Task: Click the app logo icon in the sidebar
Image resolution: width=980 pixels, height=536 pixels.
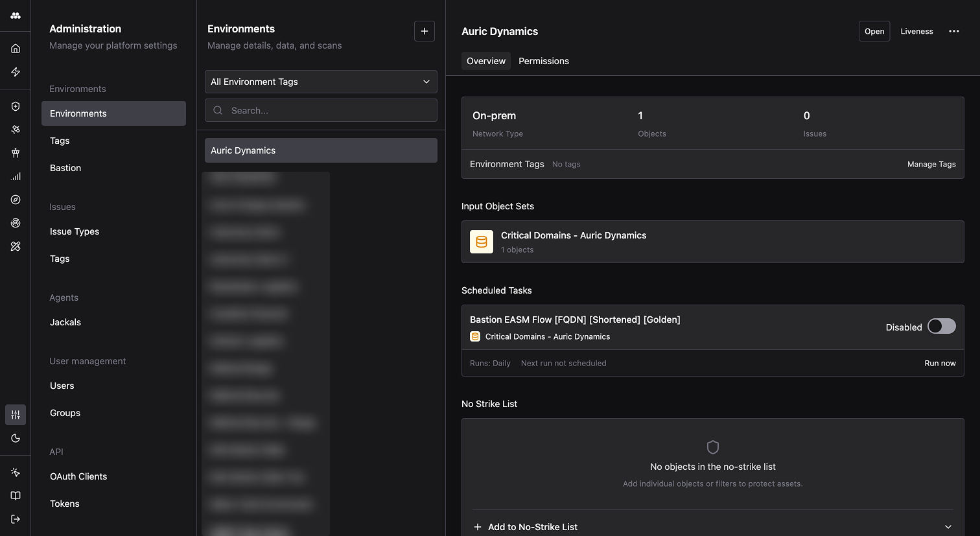Action: 16,16
